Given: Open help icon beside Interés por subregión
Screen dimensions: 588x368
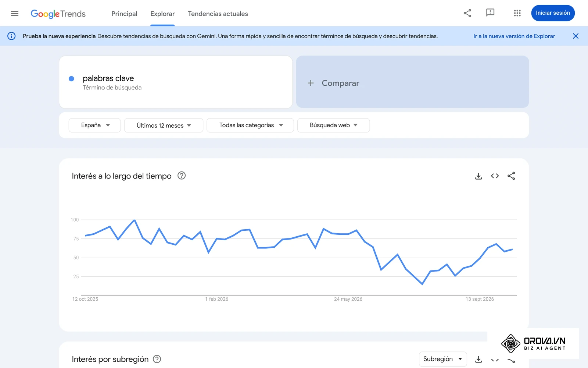Looking at the screenshot, I should pyautogui.click(x=157, y=359).
